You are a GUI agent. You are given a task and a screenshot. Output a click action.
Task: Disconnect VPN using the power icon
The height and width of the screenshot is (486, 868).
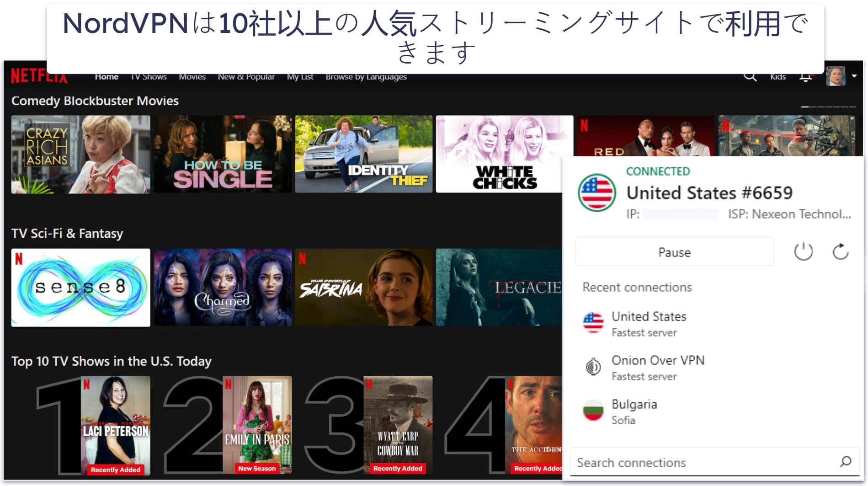pos(803,252)
